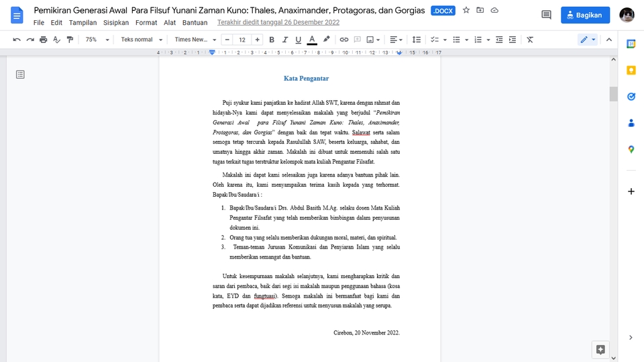
Task: Check cloud save status icon
Action: point(494,10)
